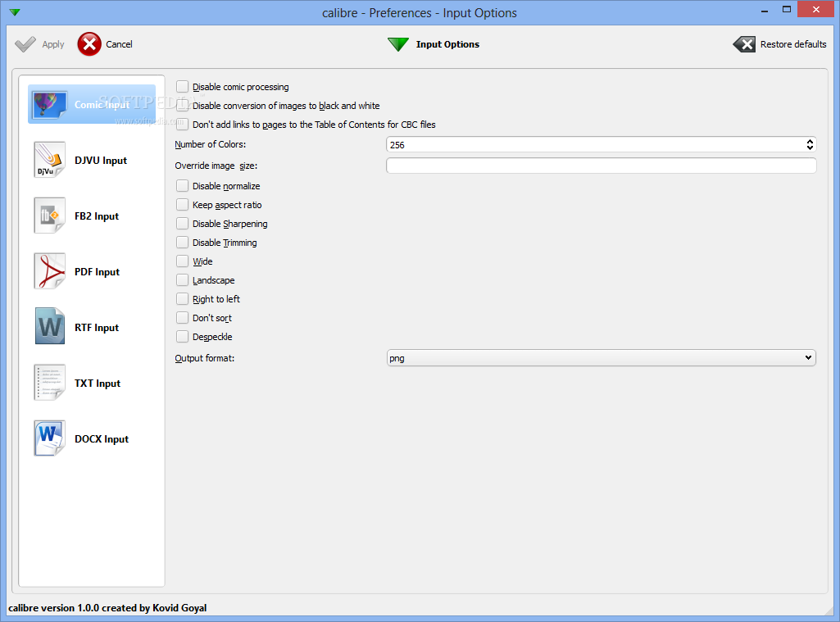Select the PDF Input icon
Image resolution: width=840 pixels, height=622 pixels.
pyautogui.click(x=50, y=271)
